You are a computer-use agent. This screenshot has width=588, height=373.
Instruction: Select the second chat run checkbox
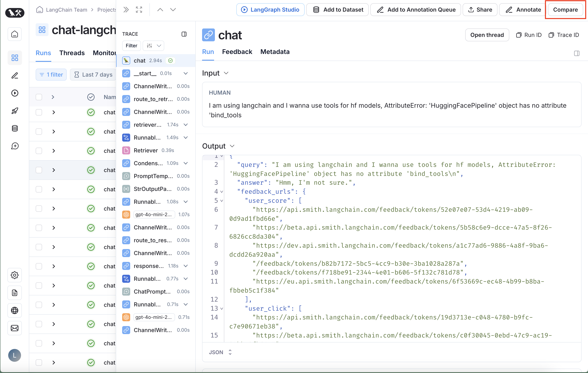39,132
